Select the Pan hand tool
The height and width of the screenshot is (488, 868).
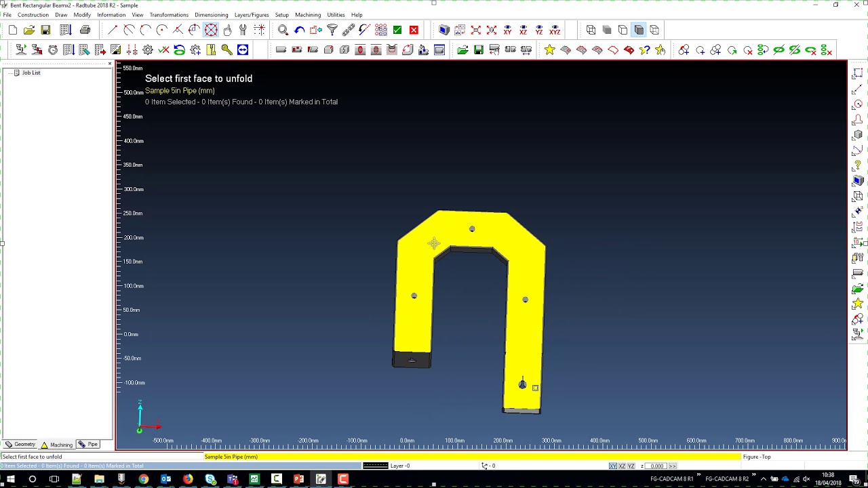(x=227, y=30)
